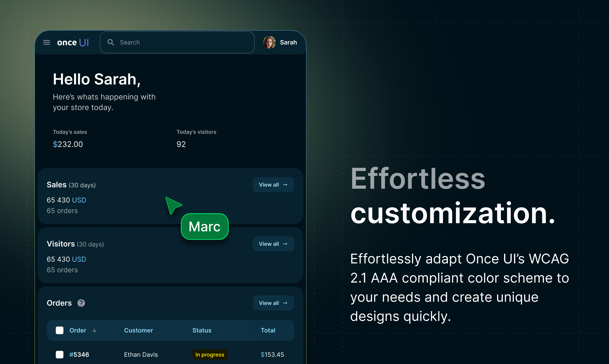Click the Sales (30 days) title
This screenshot has height=364, width=609.
tap(71, 185)
